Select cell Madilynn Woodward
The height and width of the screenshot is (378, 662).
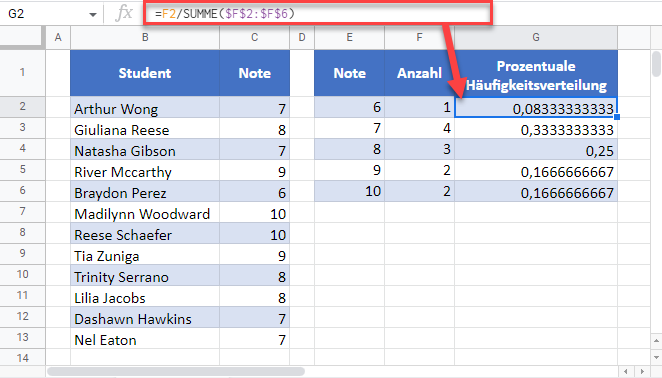tap(145, 212)
